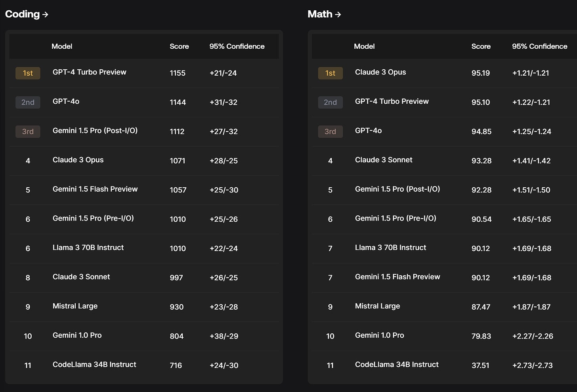Viewport: 577px width, 392px height.
Task: Select Gemini 1.5 Flash Preview in Math table
Action: [x=397, y=277]
